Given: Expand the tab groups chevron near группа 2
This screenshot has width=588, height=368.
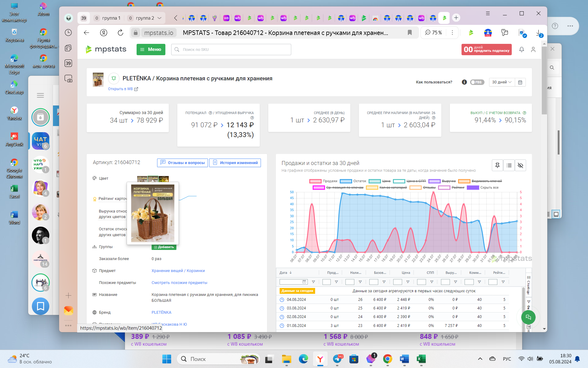Looking at the screenshot, I should pos(160,18).
